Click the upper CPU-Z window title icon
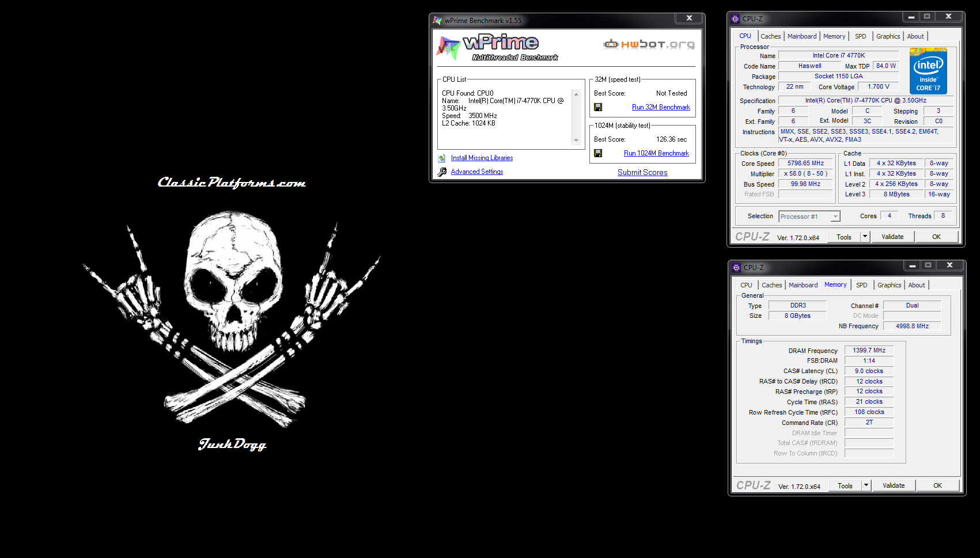This screenshot has height=558, width=980. click(x=735, y=19)
